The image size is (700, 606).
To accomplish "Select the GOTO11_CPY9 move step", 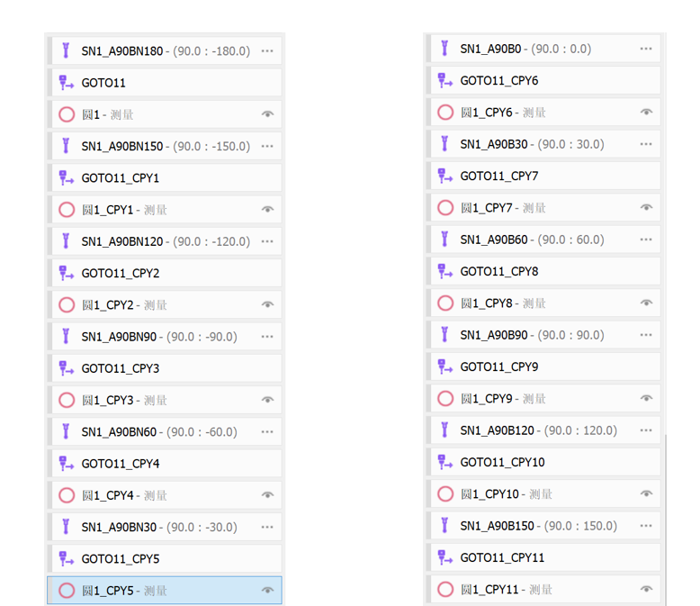I will click(499, 366).
